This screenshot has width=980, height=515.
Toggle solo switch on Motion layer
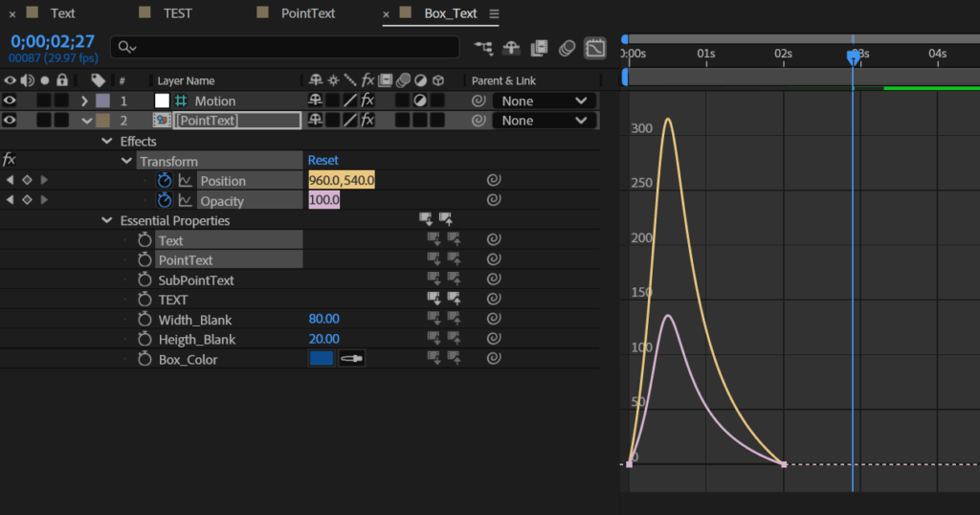click(x=44, y=101)
